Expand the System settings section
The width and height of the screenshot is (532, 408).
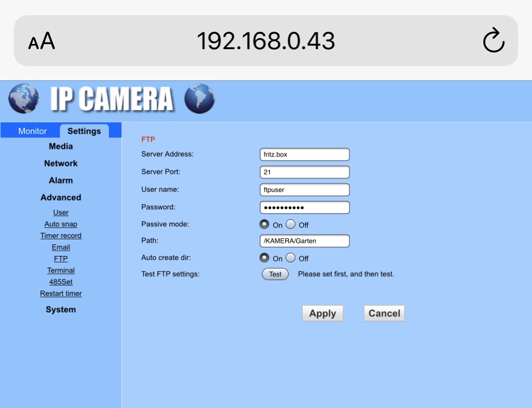coord(61,310)
